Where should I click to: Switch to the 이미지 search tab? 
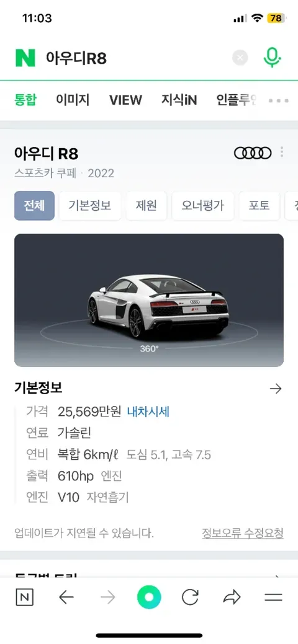(x=73, y=100)
